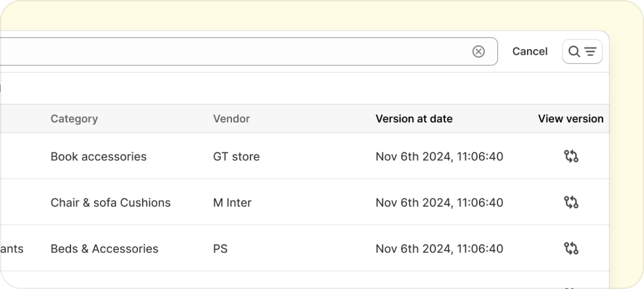
Task: Click the PS vendor cell
Action: (x=220, y=248)
